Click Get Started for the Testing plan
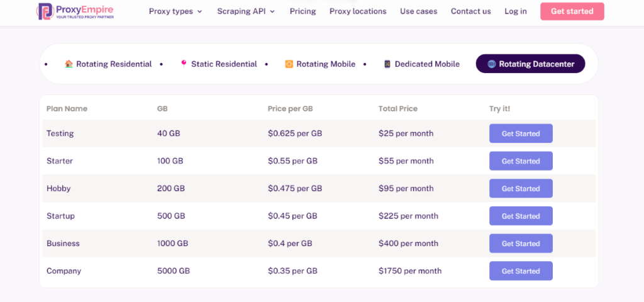Screen dimensions: 644x302 (x=521, y=133)
